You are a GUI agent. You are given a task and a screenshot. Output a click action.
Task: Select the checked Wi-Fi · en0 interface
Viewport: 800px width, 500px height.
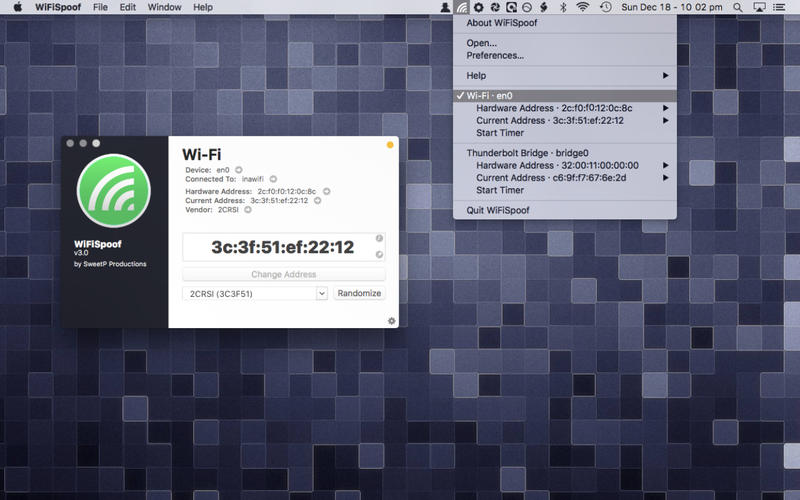565,95
